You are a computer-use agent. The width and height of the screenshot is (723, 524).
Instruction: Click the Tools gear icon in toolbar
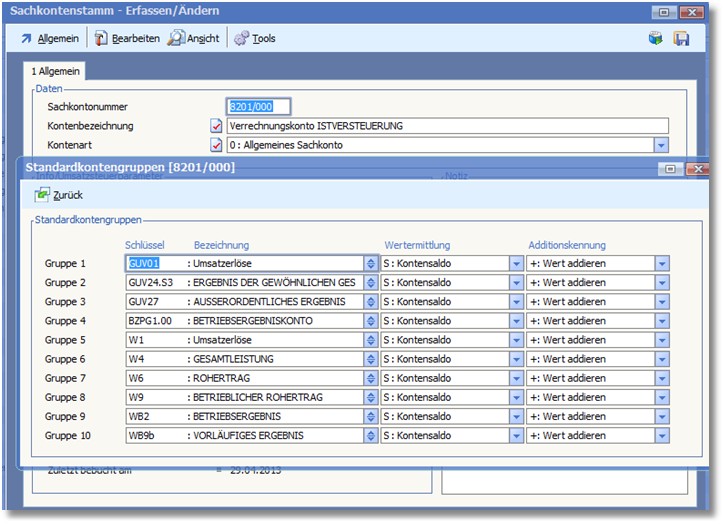(x=241, y=38)
